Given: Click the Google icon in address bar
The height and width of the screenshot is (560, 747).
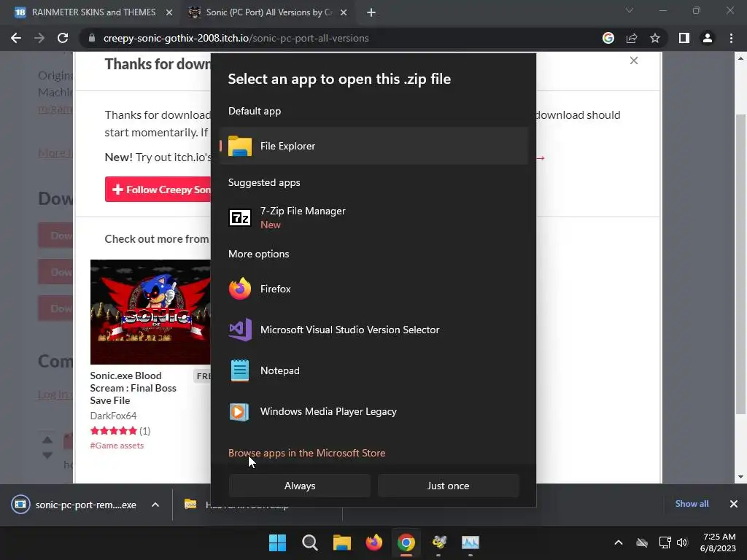Looking at the screenshot, I should coord(608,38).
